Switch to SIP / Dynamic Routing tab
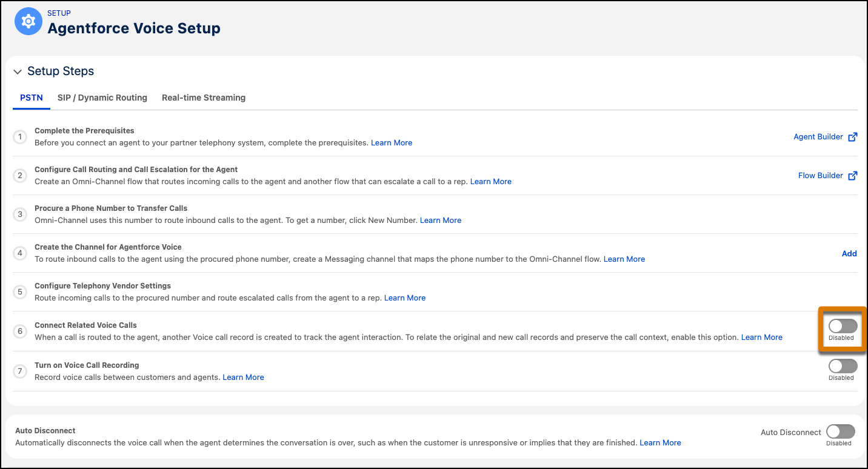Screen dimensions: 868x469 coord(102,98)
